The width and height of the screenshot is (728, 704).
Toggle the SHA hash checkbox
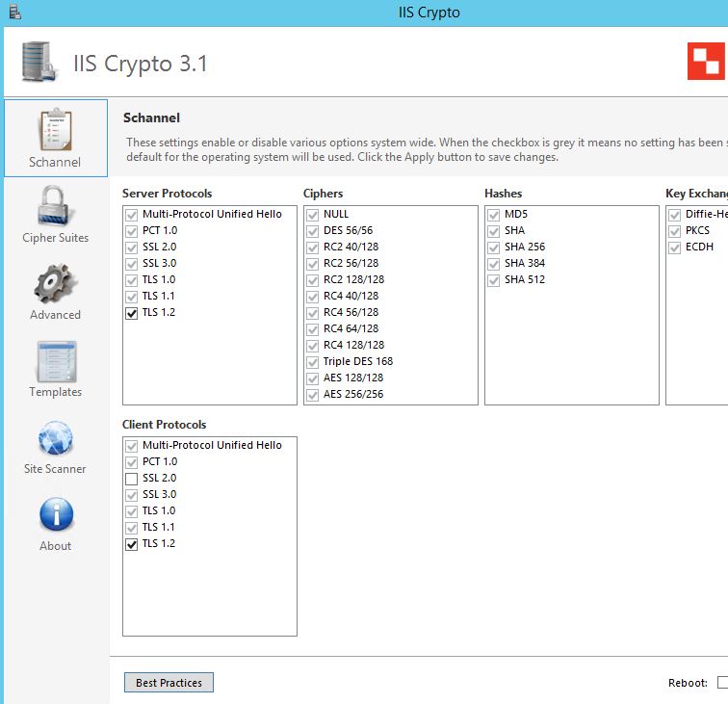[494, 231]
